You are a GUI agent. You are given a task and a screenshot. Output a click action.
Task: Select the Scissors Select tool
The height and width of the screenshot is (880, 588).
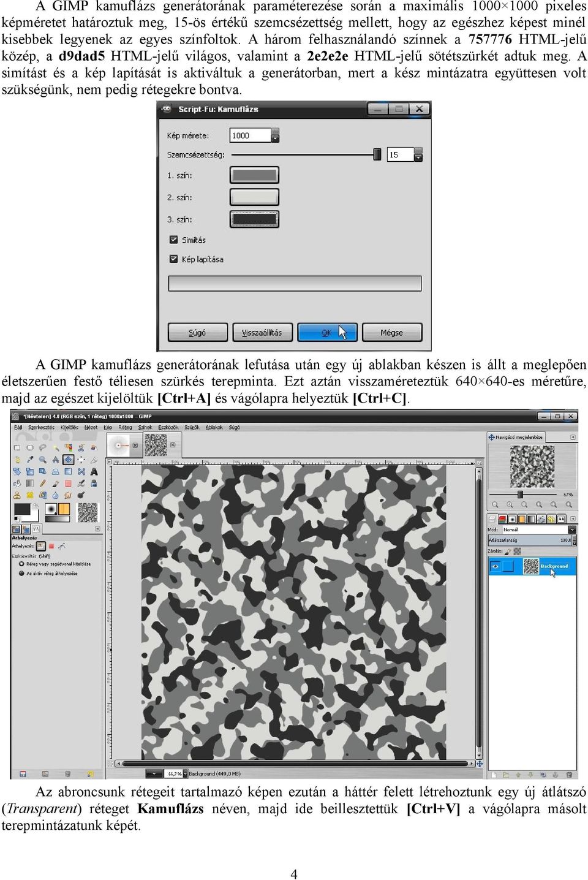tap(81, 448)
